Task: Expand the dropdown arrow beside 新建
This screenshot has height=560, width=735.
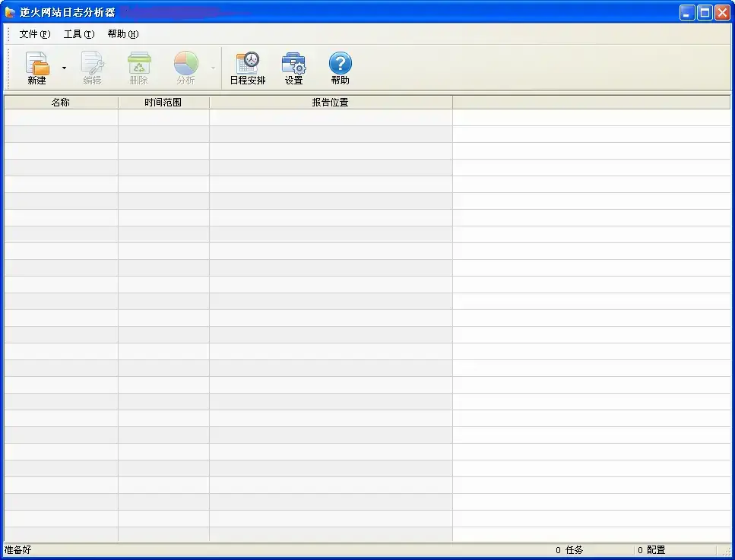Action: click(x=64, y=68)
